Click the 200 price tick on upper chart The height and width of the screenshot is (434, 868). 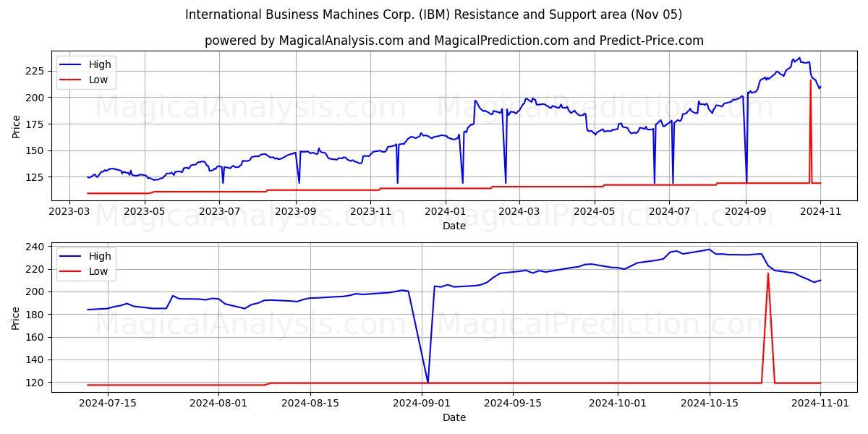tap(36, 98)
